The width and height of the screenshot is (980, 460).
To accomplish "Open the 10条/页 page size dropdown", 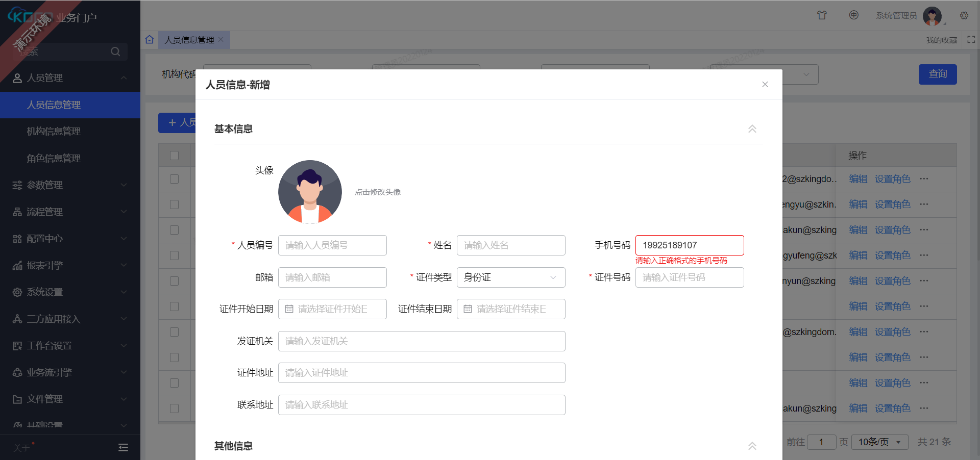I will tap(880, 442).
